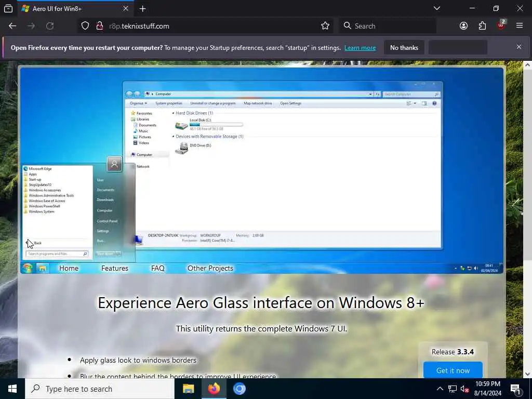The height and width of the screenshot is (399, 532).
Task: Click the Firefox icon on the taskbar
Action: 214,389
